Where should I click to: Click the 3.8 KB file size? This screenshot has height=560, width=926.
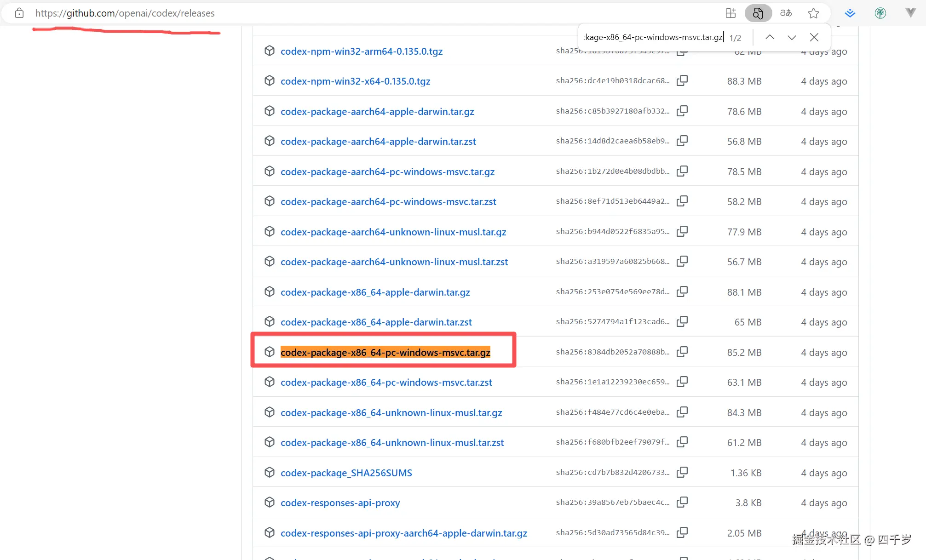click(748, 503)
